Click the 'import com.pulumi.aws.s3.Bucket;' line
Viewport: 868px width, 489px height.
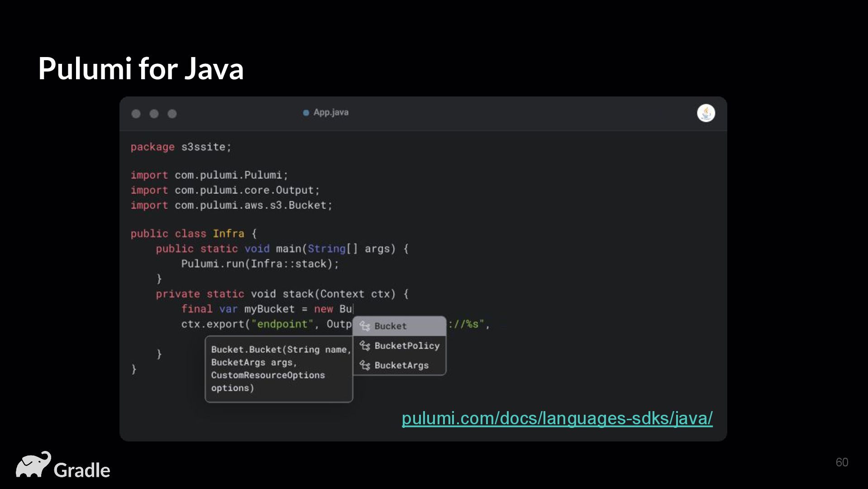coord(231,206)
